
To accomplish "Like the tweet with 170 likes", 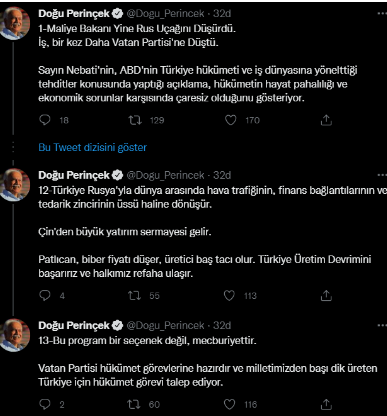I will click(230, 120).
